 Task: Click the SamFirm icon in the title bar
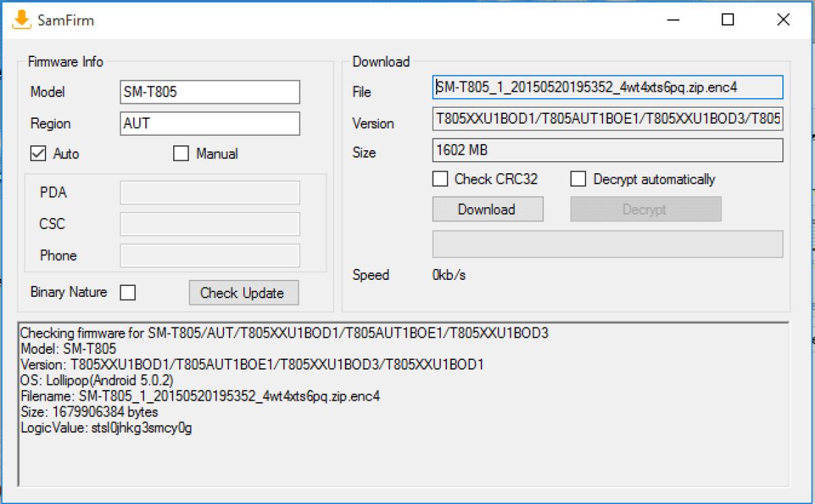pyautogui.click(x=20, y=20)
